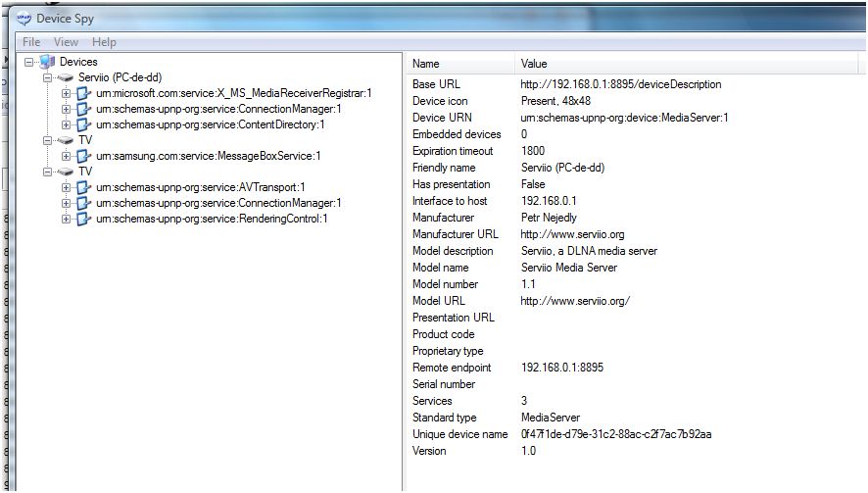
Task: Collapse the Serviio (PC-de-dd) device node
Action: (x=48, y=77)
